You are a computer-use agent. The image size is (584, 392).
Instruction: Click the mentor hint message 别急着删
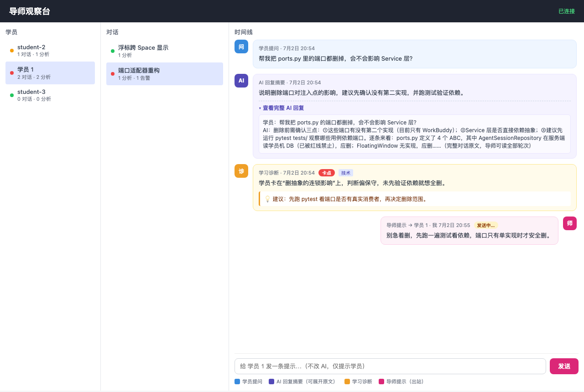[x=469, y=235]
